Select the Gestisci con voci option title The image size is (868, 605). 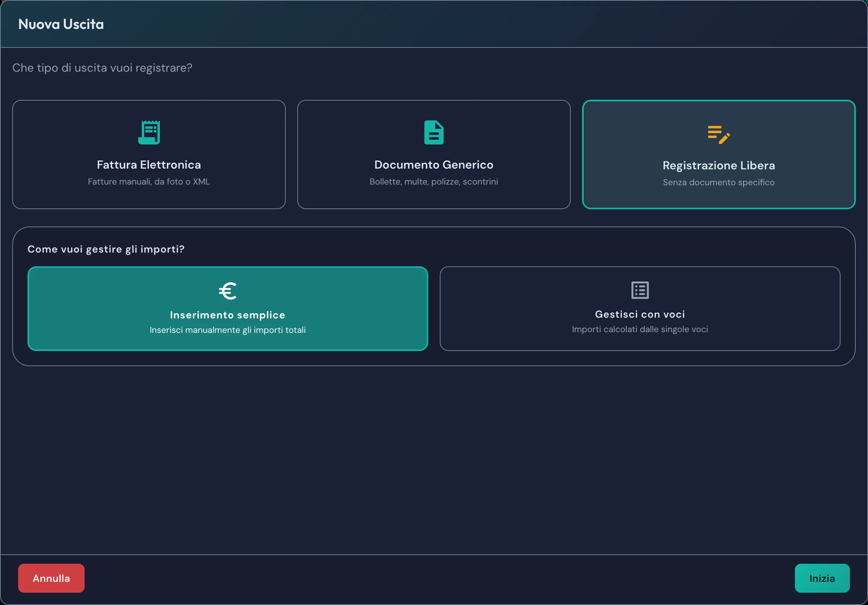[x=640, y=314]
